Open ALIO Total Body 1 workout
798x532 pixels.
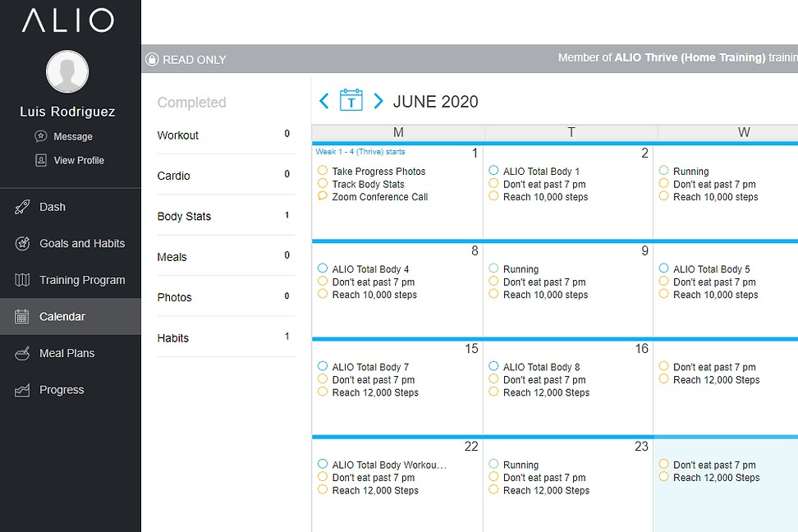pyautogui.click(x=541, y=171)
